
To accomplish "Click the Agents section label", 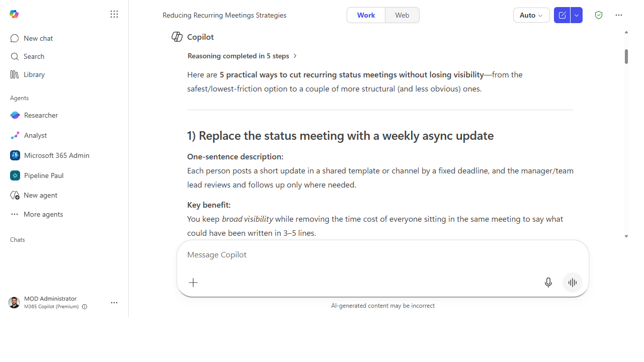I will (19, 98).
